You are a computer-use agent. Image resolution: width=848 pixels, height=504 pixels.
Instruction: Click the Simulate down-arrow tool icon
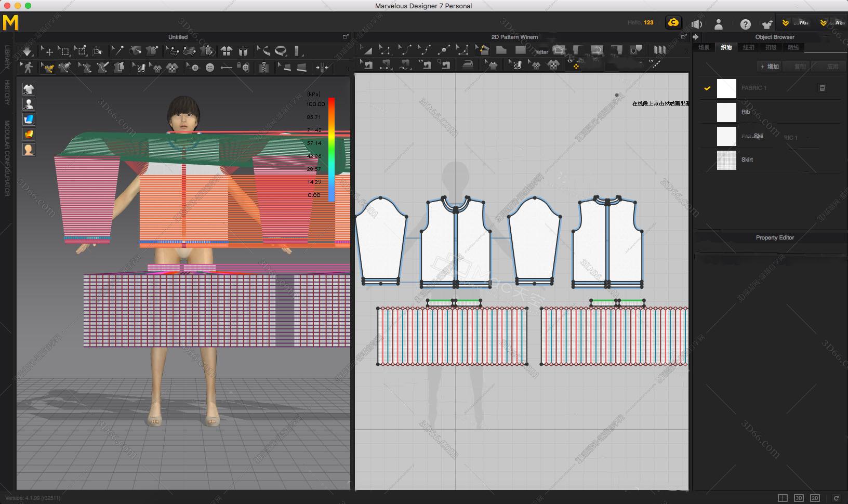pos(27,51)
